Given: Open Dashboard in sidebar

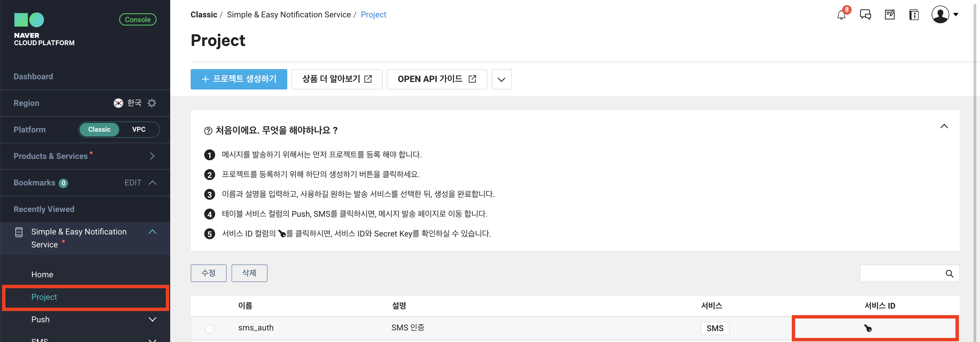Looking at the screenshot, I should coord(33,77).
